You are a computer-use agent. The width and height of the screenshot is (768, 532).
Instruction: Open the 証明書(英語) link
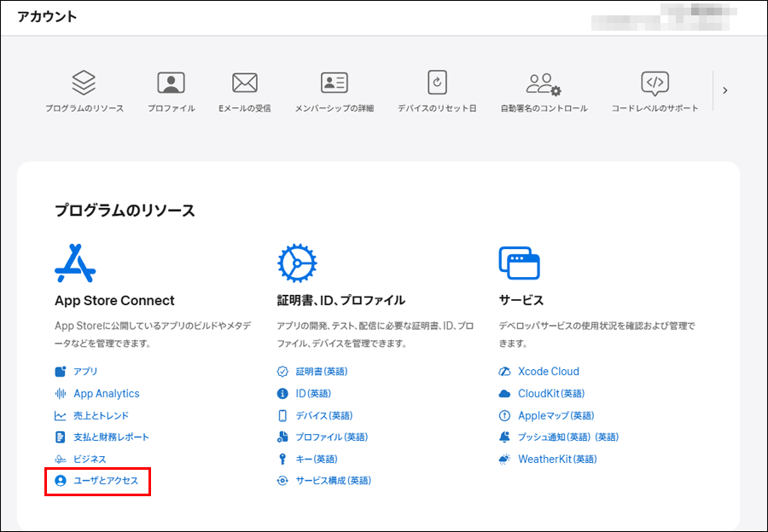pos(322,372)
